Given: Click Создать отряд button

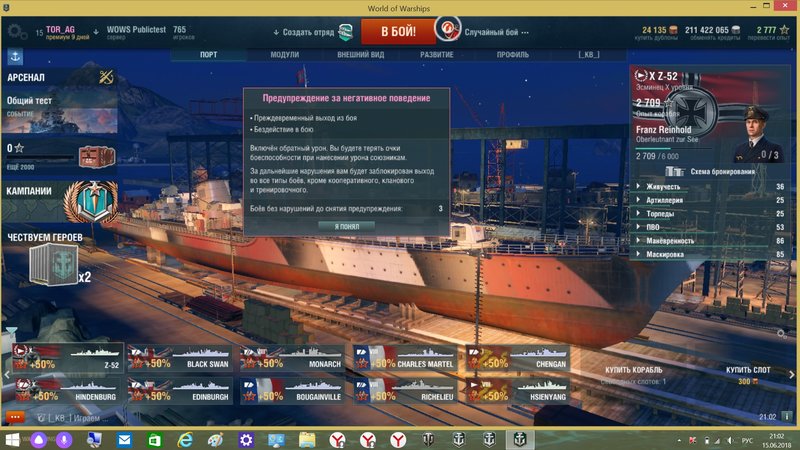Looking at the screenshot, I should (308, 32).
